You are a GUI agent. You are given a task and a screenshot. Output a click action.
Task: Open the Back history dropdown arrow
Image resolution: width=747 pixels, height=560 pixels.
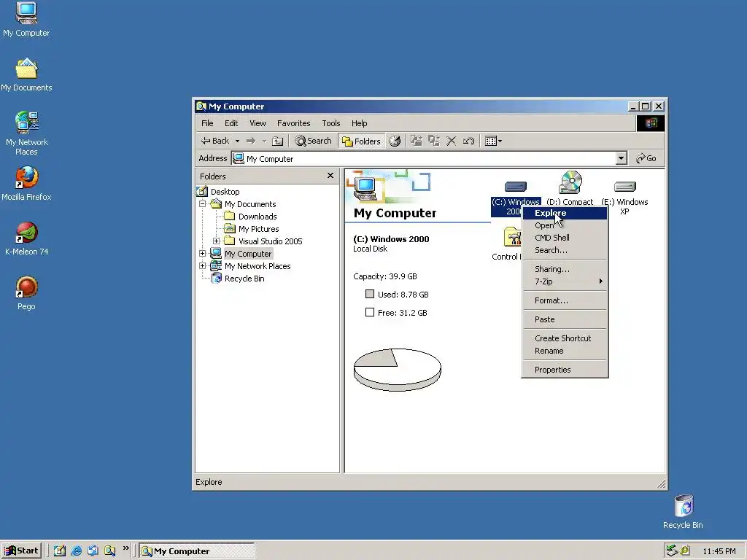[237, 141]
